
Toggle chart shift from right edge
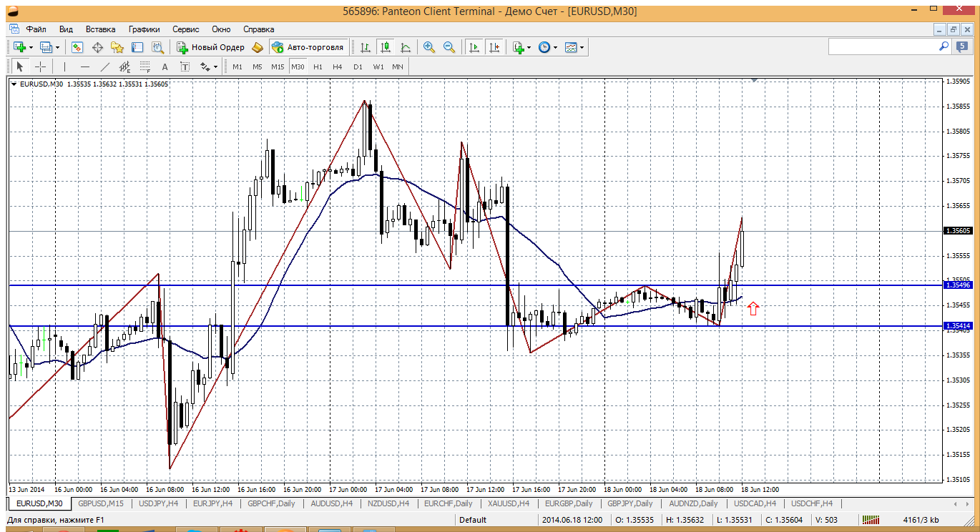[x=494, y=47]
